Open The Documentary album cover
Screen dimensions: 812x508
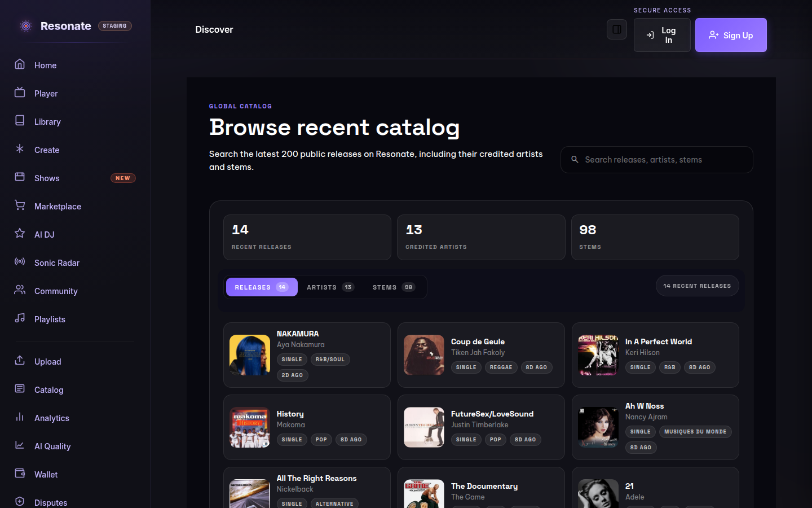coord(424,494)
